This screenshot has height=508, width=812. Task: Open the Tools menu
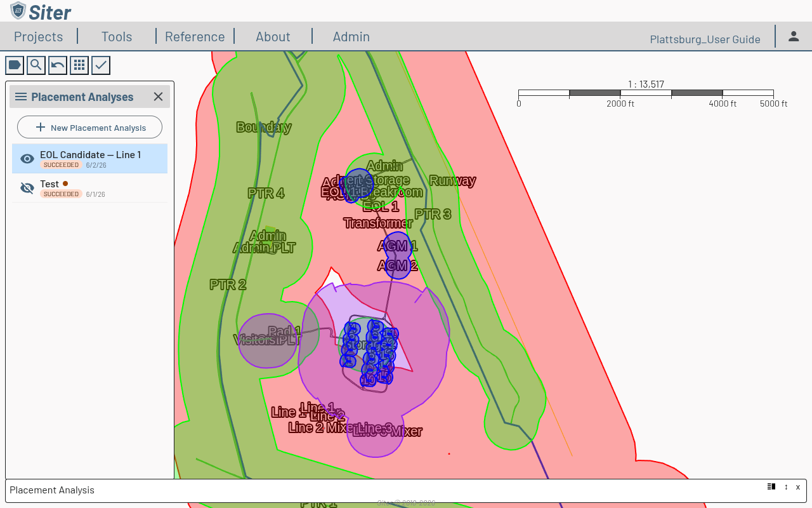[x=117, y=36]
